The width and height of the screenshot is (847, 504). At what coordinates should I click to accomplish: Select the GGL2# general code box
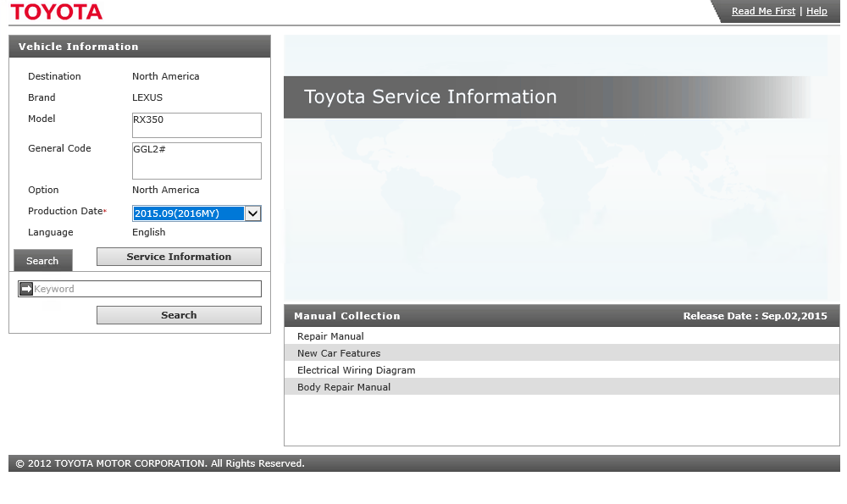pos(197,161)
